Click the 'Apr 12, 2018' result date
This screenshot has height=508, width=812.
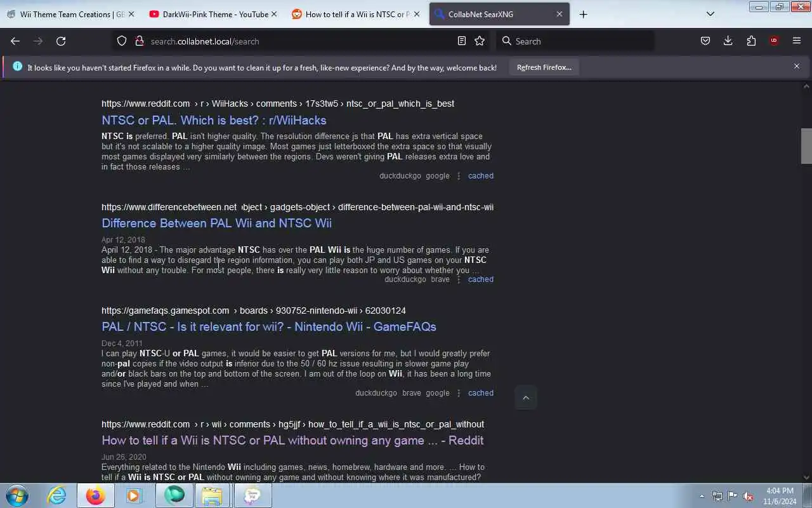pyautogui.click(x=123, y=240)
